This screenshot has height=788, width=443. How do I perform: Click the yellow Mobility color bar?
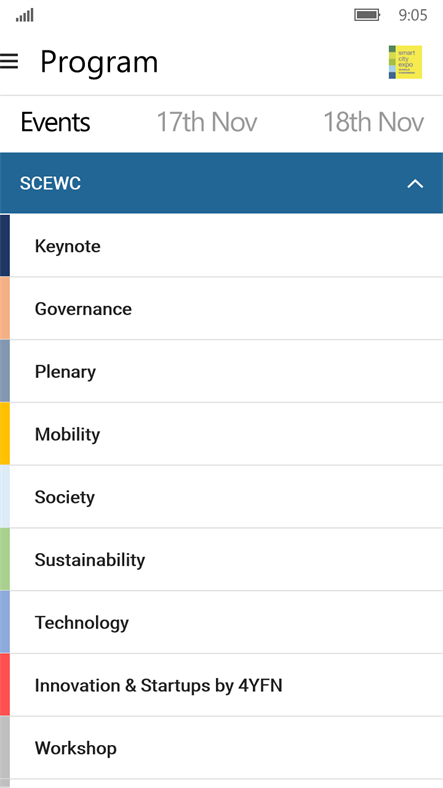coord(5,434)
